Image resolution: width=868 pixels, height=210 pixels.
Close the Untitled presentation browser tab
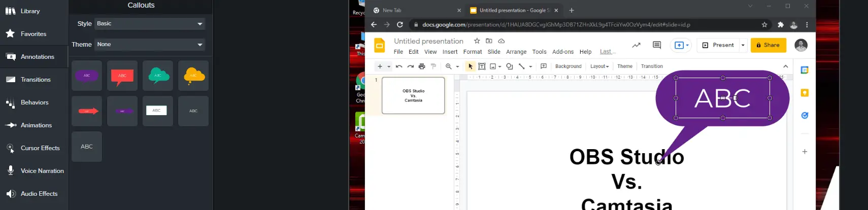click(556, 10)
